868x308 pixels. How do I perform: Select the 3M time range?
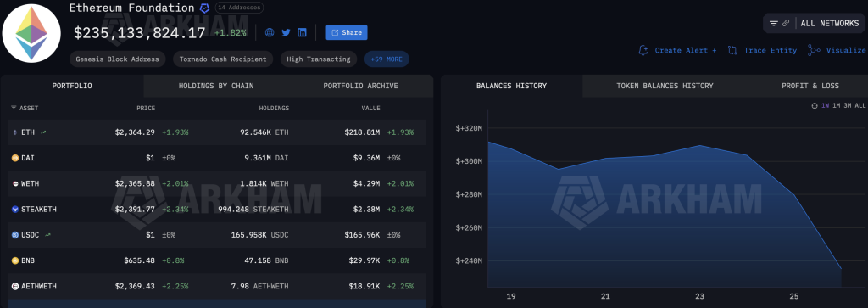pos(848,106)
